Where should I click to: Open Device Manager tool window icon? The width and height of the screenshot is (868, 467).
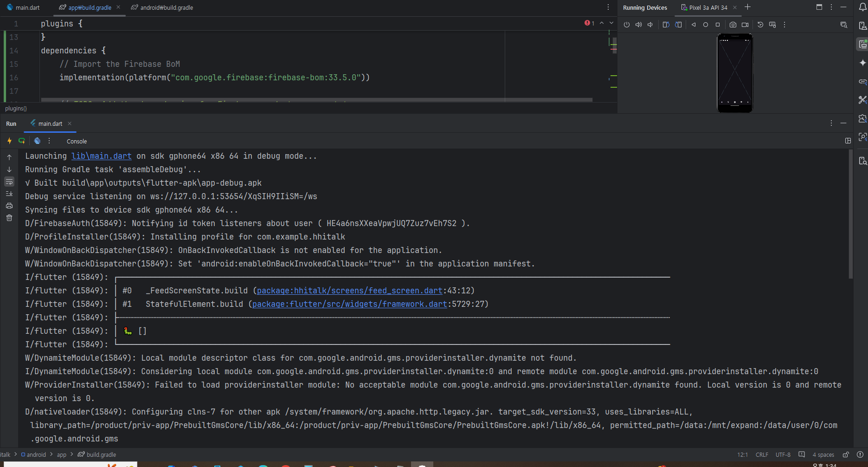(x=862, y=26)
